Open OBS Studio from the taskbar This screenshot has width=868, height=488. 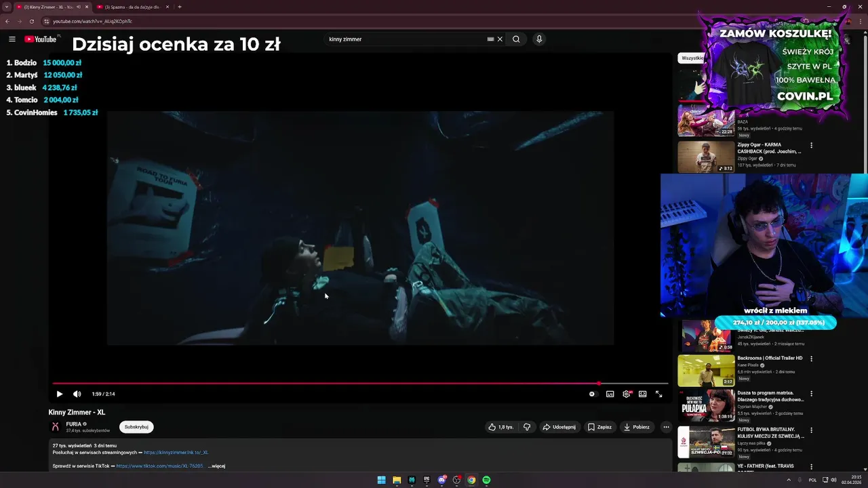(456, 480)
